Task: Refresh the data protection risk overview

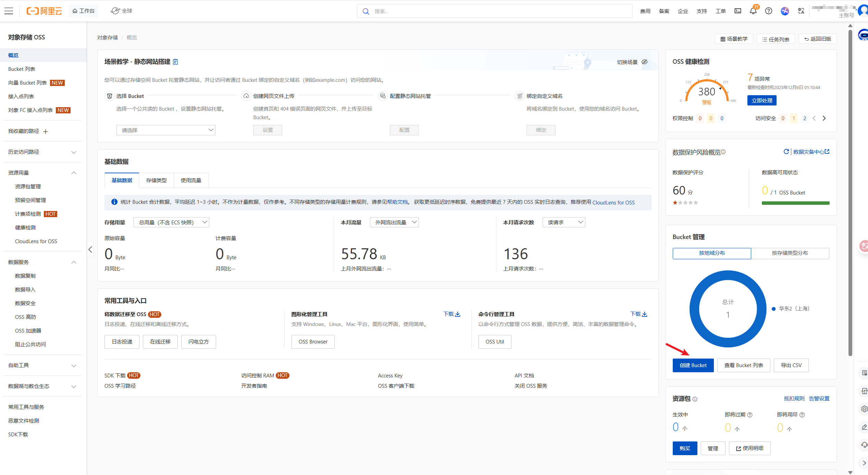Action: [786, 152]
